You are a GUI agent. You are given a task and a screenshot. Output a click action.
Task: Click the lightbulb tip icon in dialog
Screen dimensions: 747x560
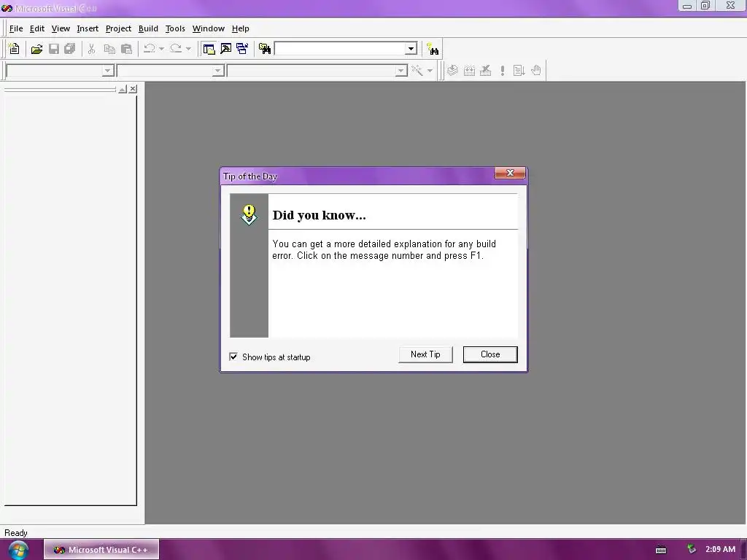[x=249, y=215]
